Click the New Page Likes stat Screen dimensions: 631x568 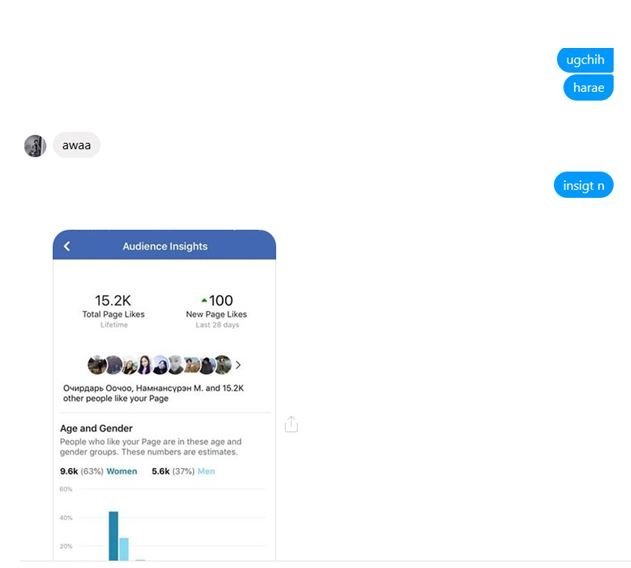point(217,310)
